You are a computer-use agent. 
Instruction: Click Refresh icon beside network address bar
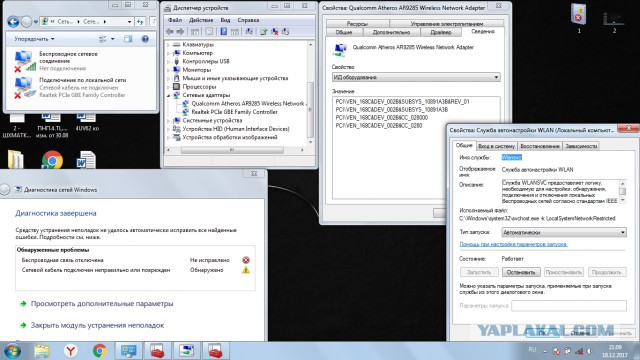pyautogui.click(x=140, y=22)
